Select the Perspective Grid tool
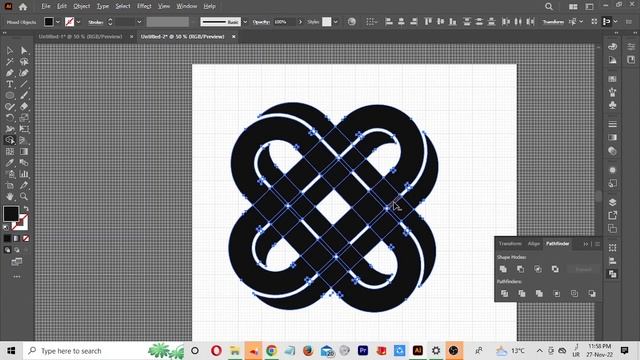Image resolution: width=640 pixels, height=360 pixels. (x=24, y=140)
